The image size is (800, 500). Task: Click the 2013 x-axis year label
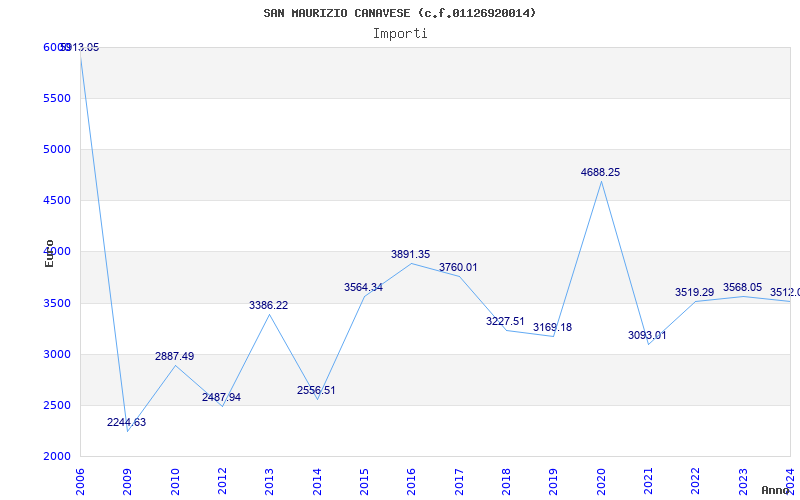[269, 482]
